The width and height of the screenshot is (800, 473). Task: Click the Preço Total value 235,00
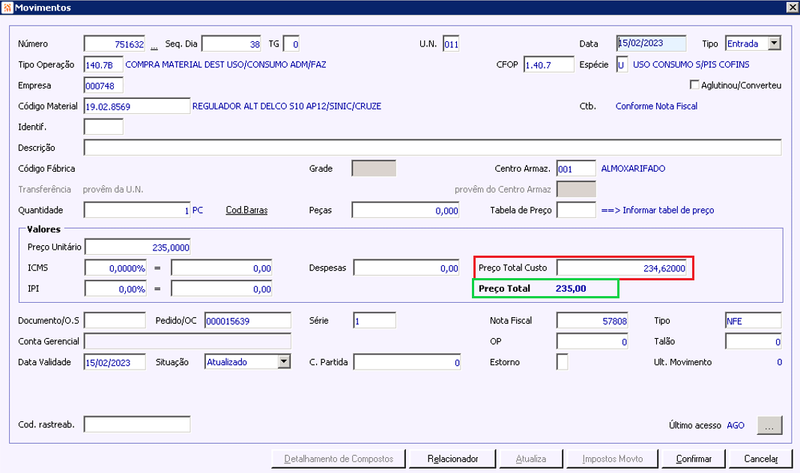click(x=570, y=288)
